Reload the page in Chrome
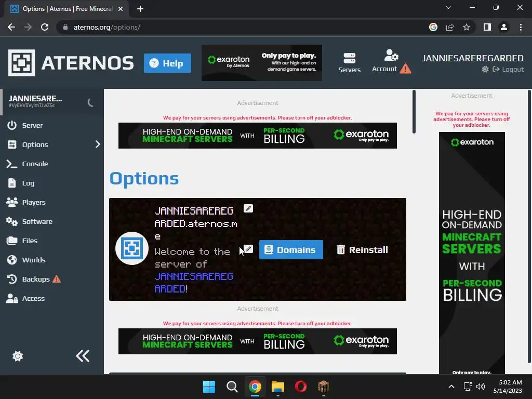This screenshot has height=399, width=532. coord(45,27)
